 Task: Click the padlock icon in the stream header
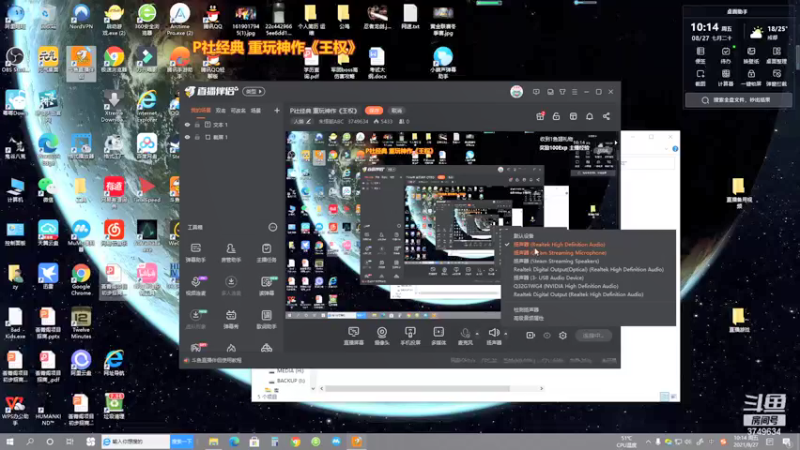click(556, 116)
